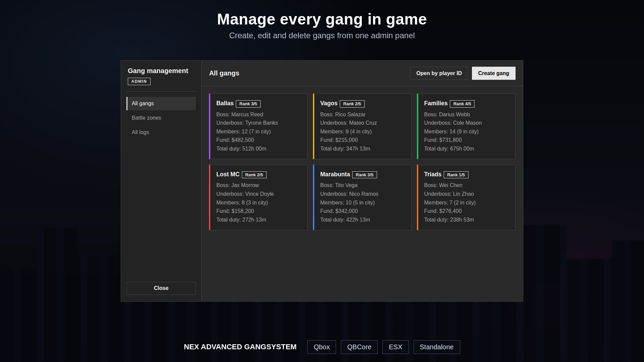Click Triads Rank 1/5 badge
This screenshot has height=362, width=644.
(456, 175)
